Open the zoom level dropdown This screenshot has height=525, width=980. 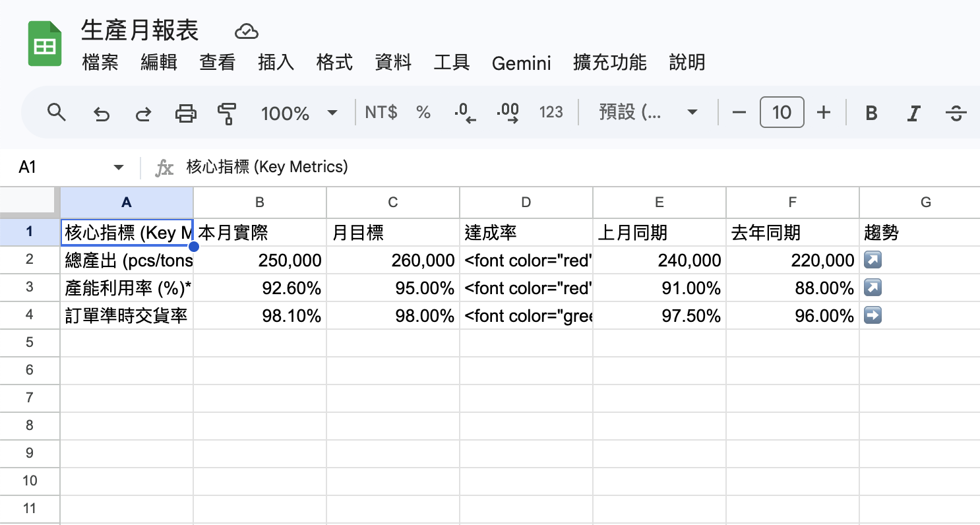299,112
